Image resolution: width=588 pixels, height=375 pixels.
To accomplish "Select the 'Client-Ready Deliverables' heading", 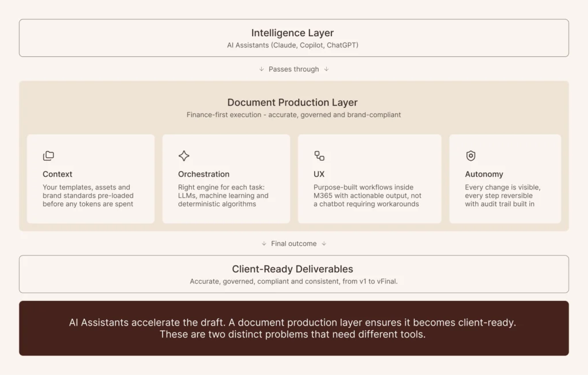I will pos(292,269).
